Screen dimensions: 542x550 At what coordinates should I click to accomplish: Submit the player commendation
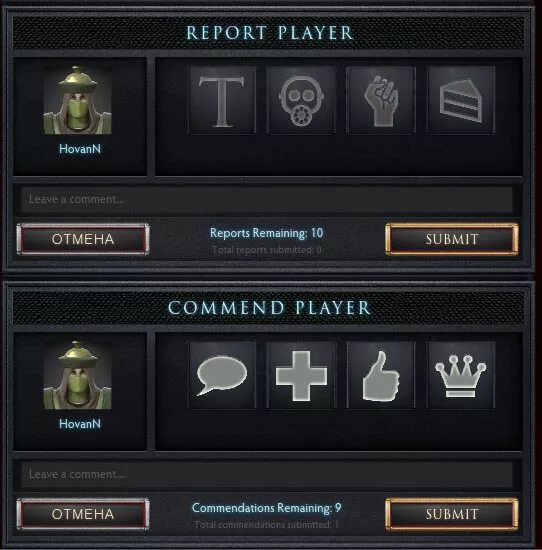click(x=452, y=514)
